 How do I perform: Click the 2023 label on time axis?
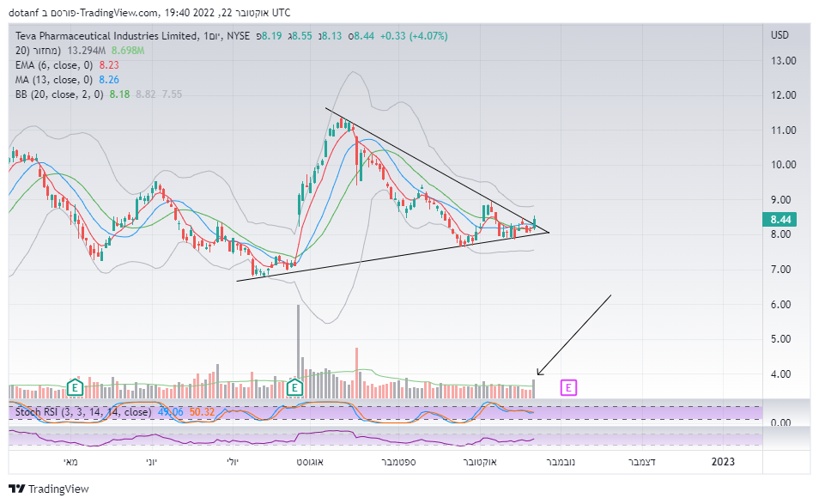pyautogui.click(x=724, y=462)
